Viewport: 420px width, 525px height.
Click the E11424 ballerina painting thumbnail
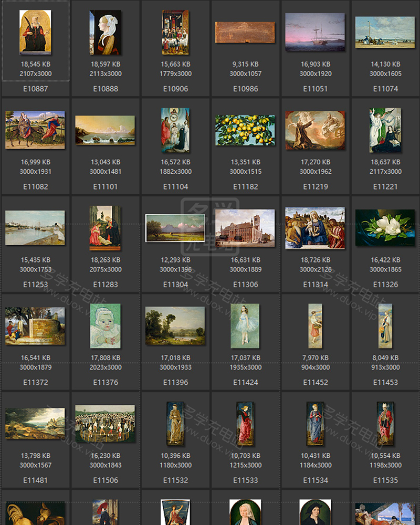click(x=245, y=325)
